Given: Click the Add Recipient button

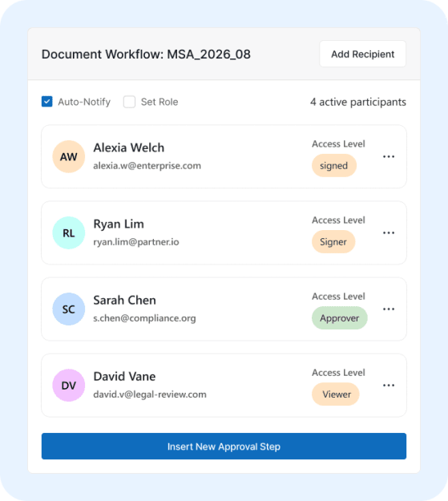Looking at the screenshot, I should pyautogui.click(x=363, y=54).
